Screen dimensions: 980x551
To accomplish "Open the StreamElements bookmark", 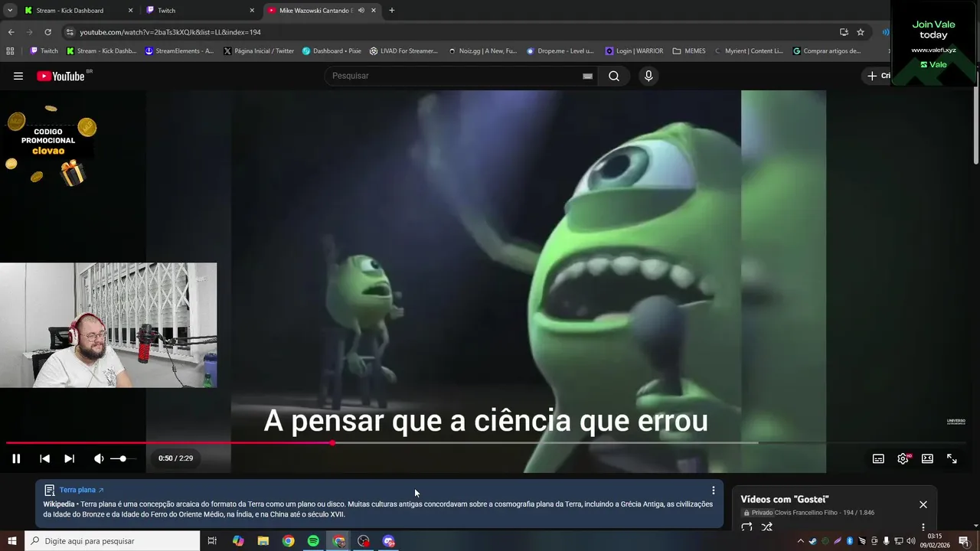I will point(180,51).
